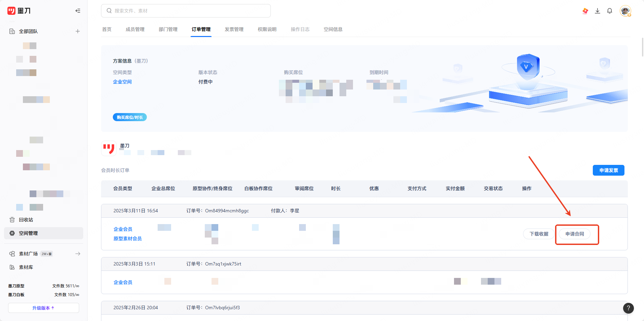Click 申请合同 button
Image resolution: width=644 pixels, height=321 pixels.
click(x=575, y=234)
